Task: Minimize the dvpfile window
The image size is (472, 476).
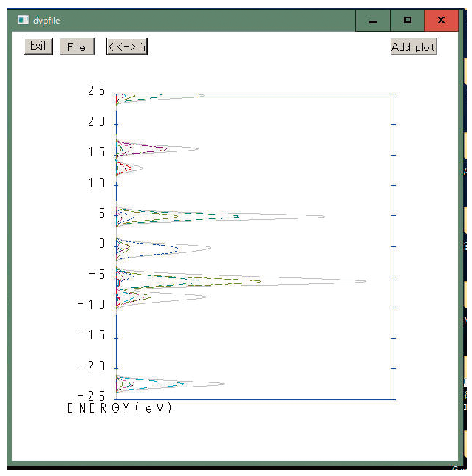Action: click(x=372, y=20)
